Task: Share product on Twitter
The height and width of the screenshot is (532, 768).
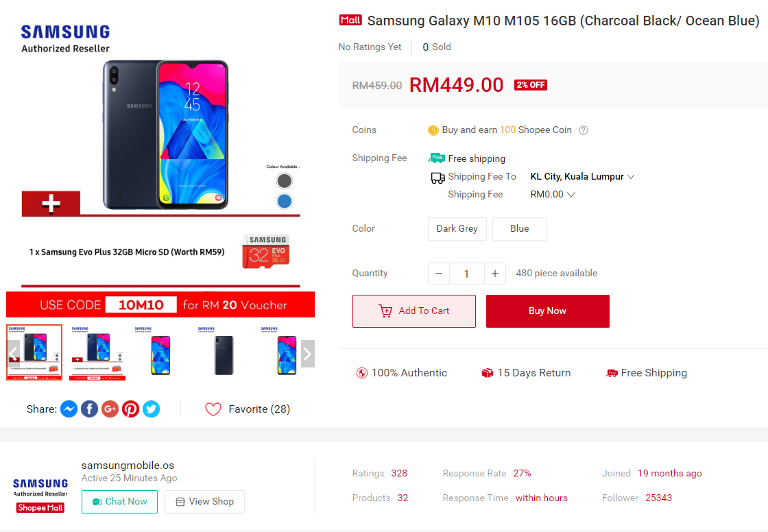Action: [151, 409]
